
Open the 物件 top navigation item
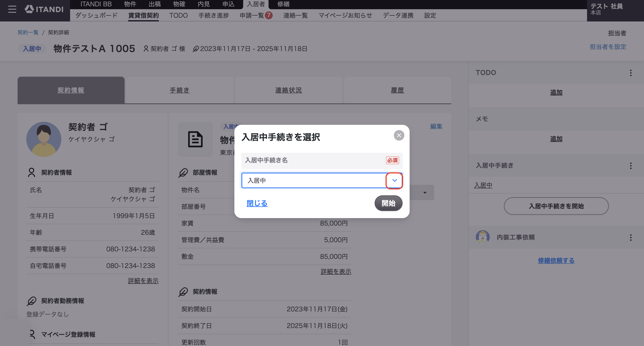coord(130,4)
